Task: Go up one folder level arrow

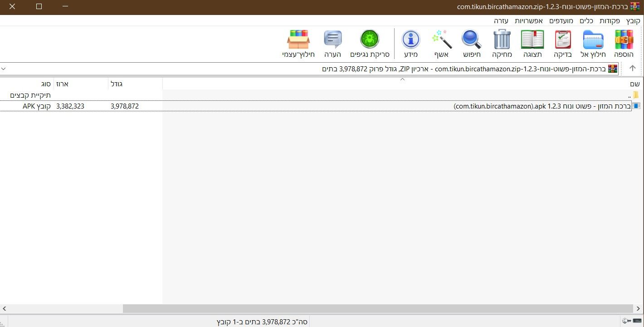Action: point(632,69)
